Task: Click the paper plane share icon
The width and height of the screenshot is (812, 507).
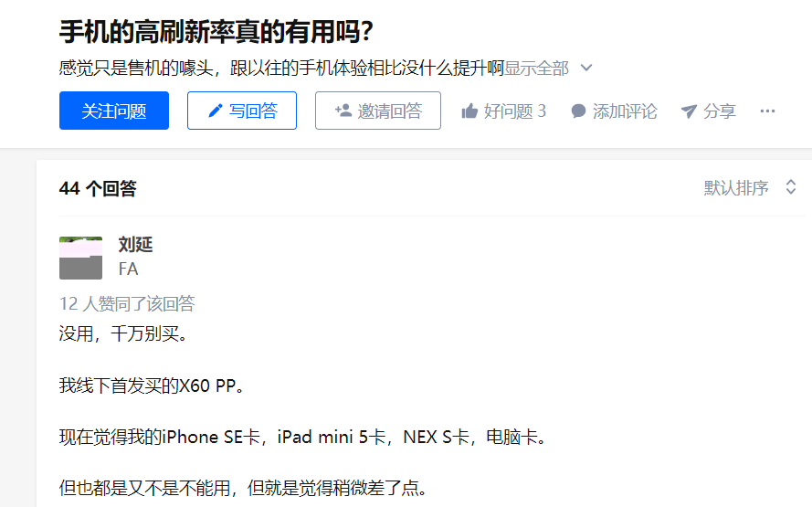Action: pyautogui.click(x=689, y=111)
